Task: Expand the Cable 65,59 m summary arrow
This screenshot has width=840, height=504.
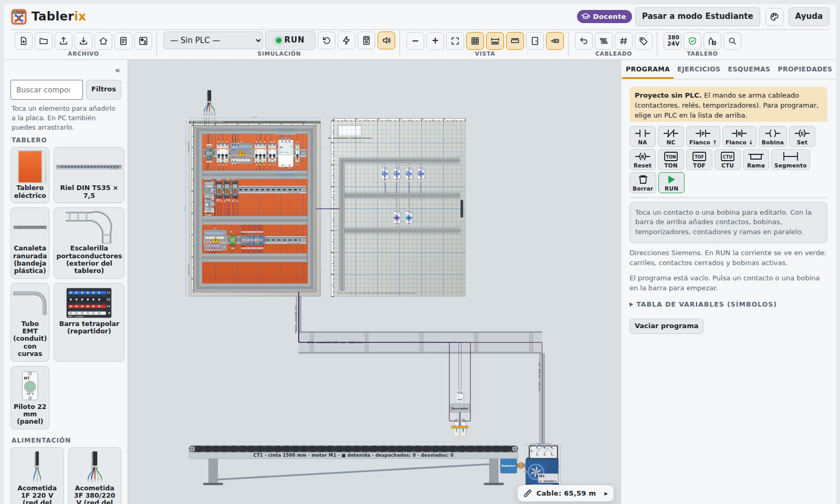Action: [x=606, y=493]
